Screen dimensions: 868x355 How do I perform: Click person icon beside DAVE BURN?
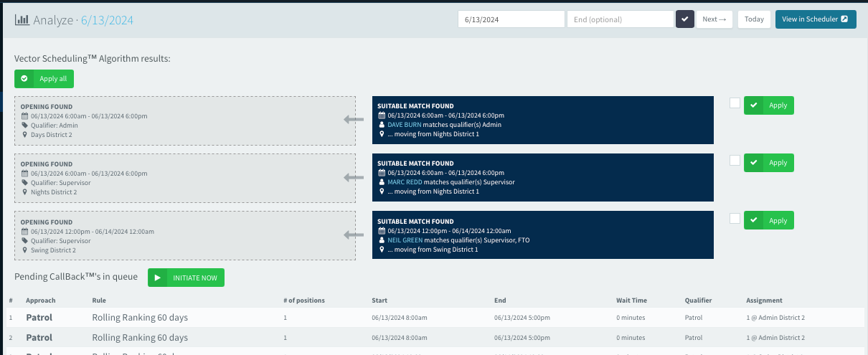382,125
